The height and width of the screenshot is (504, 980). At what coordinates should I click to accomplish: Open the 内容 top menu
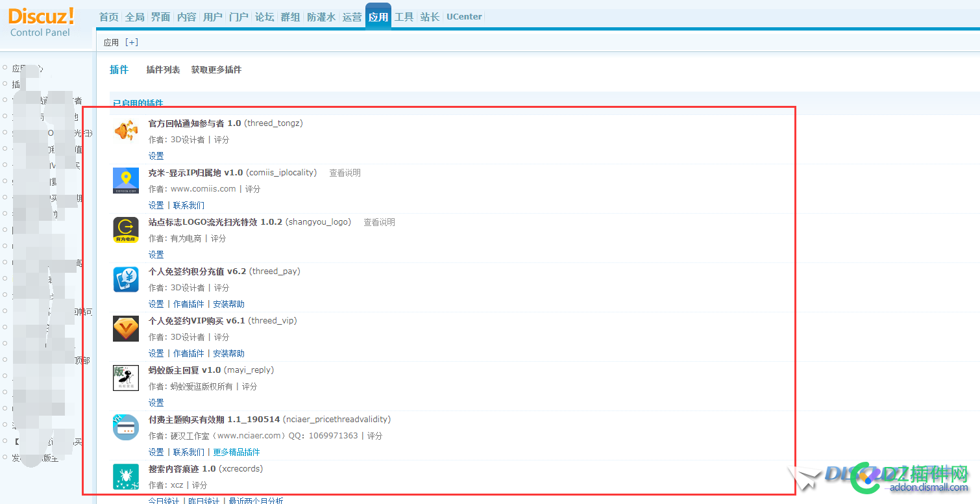[x=186, y=17]
